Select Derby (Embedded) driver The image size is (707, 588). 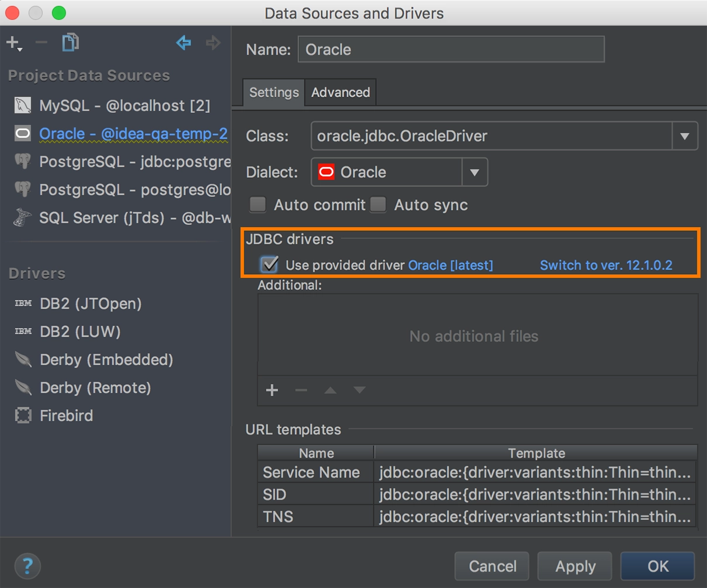click(106, 359)
